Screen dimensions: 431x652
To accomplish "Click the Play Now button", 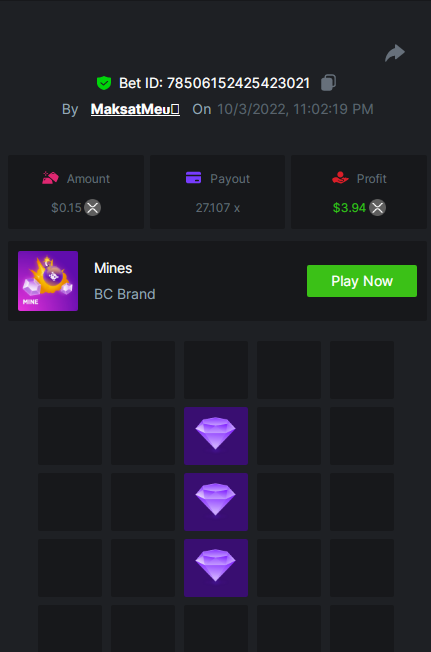I will tap(362, 281).
